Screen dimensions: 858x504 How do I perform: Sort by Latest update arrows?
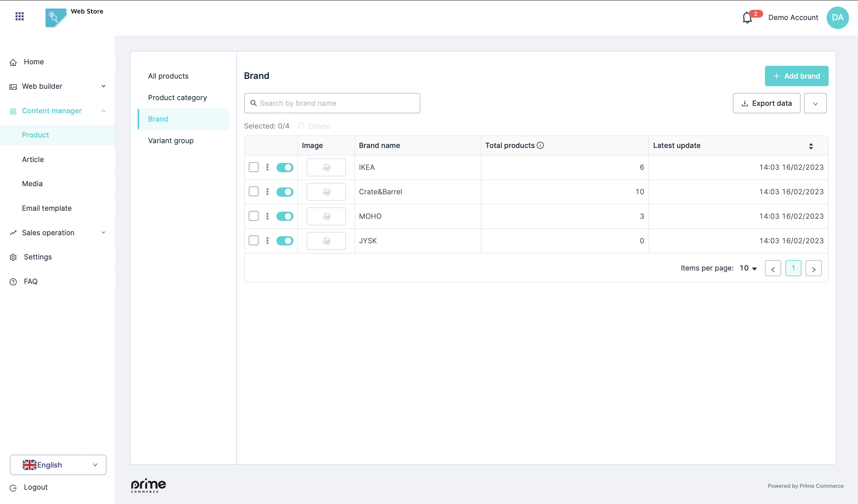pyautogui.click(x=811, y=146)
